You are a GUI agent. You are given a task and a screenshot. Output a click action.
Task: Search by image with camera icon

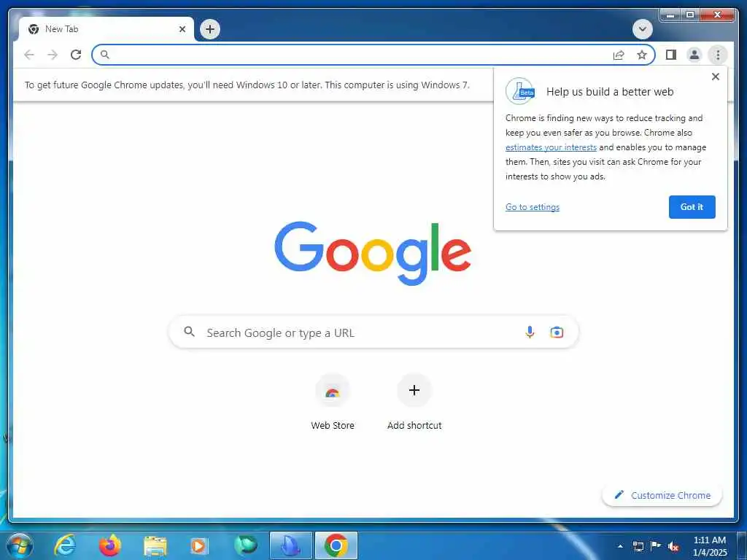tap(557, 332)
